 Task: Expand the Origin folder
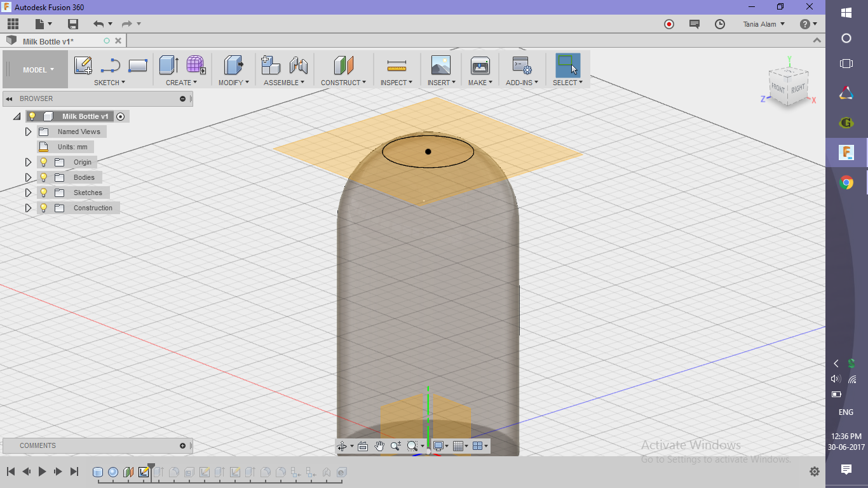28,162
